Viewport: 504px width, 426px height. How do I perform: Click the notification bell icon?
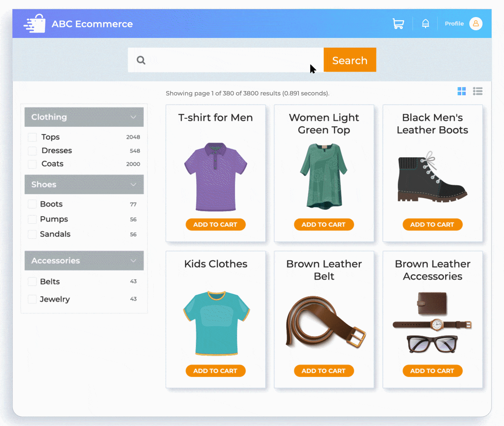click(x=425, y=24)
